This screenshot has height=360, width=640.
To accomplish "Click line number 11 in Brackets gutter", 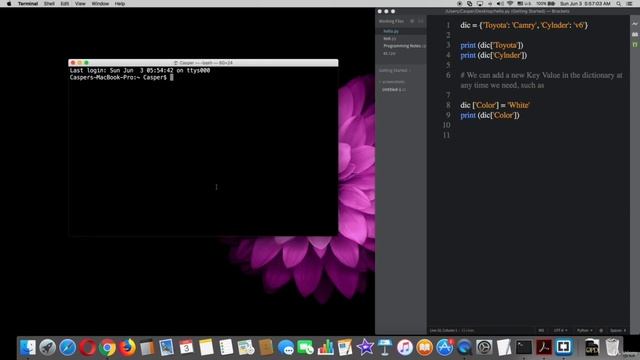I will point(447,135).
